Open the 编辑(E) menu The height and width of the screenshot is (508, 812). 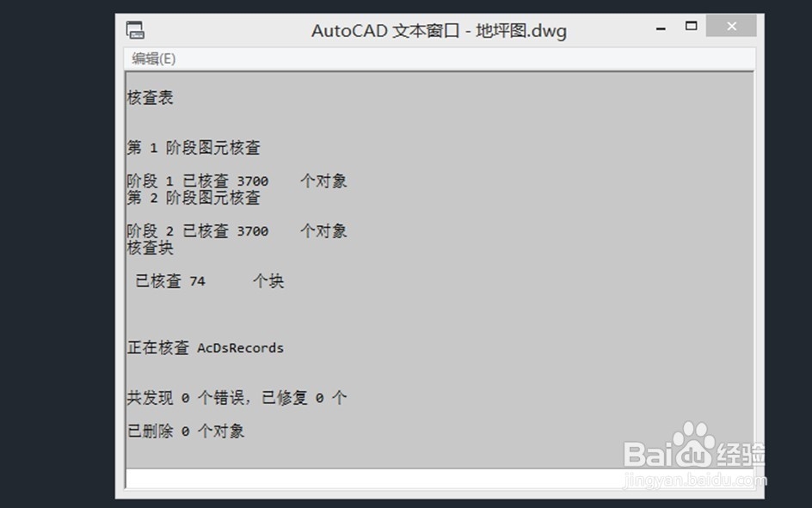[x=153, y=59]
